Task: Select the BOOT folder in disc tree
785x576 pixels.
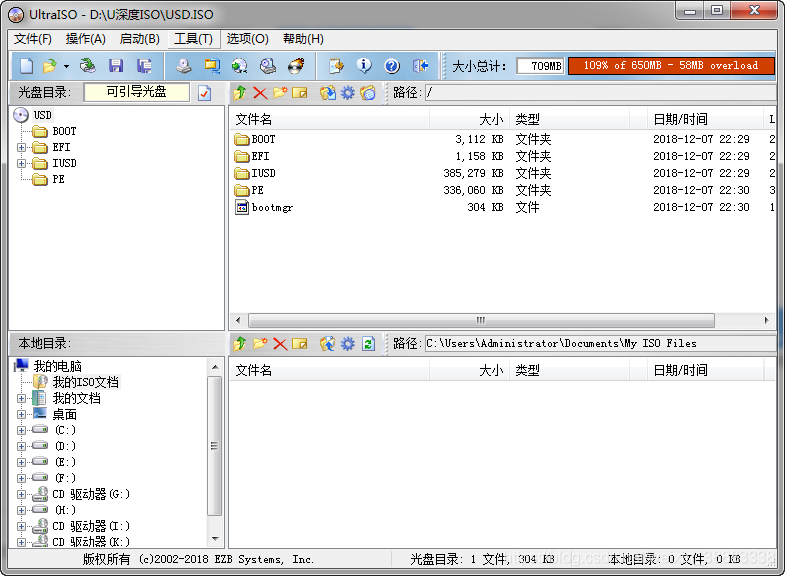Action: point(64,131)
